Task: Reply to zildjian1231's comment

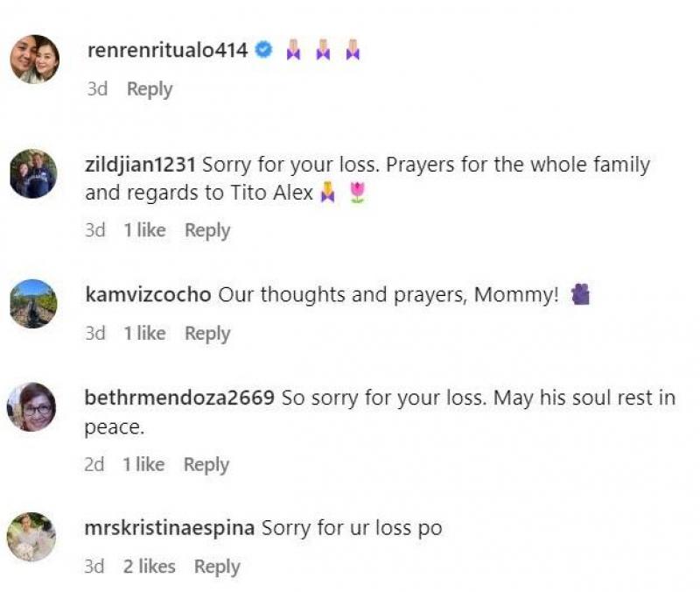Action: [x=207, y=230]
